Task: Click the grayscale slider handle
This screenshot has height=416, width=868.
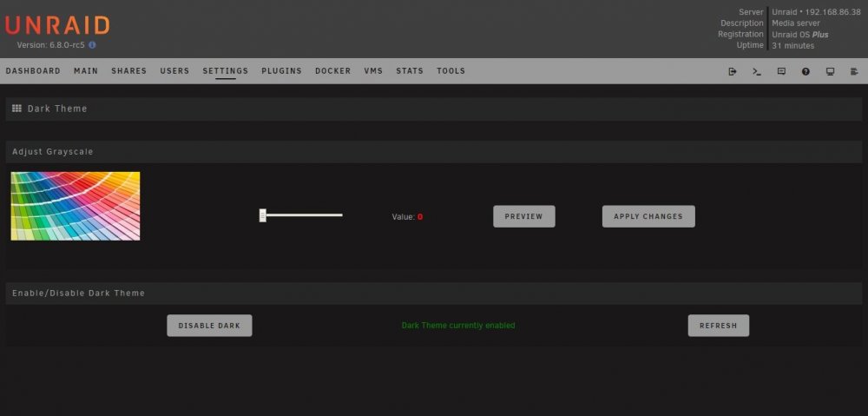Action: (x=263, y=215)
